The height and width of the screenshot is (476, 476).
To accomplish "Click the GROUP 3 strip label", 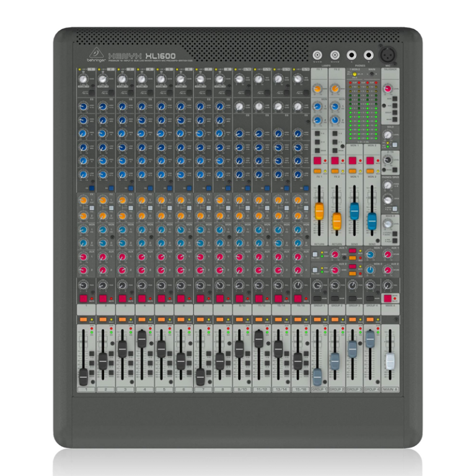I will coord(355,389).
